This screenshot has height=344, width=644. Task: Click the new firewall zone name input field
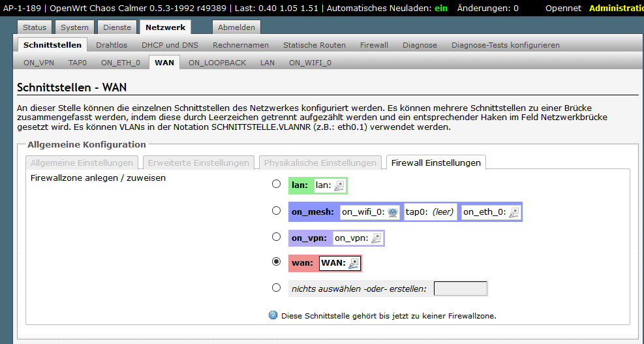(461, 289)
